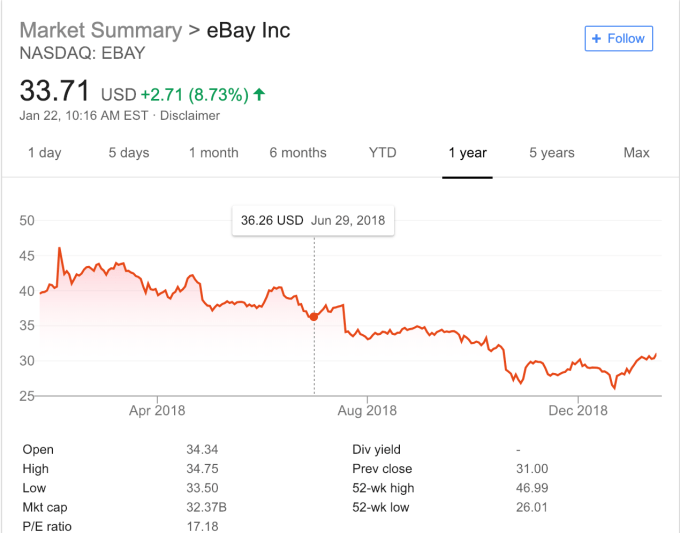This screenshot has height=533, width=680.
Task: Click the red data point on chart line
Action: pos(314,316)
